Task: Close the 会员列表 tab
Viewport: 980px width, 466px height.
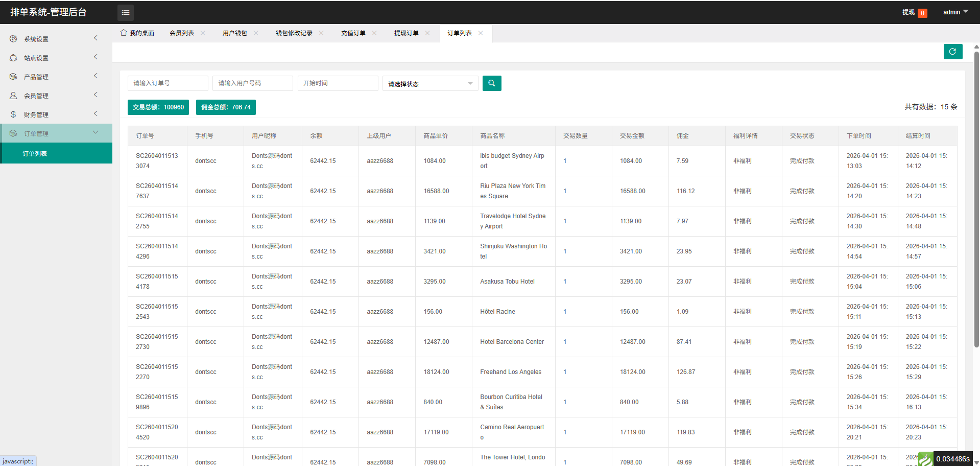Action: point(203,33)
